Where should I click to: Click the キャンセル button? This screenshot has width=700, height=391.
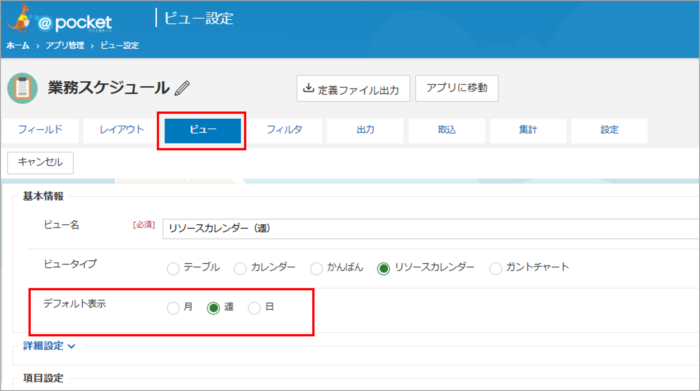click(x=40, y=162)
